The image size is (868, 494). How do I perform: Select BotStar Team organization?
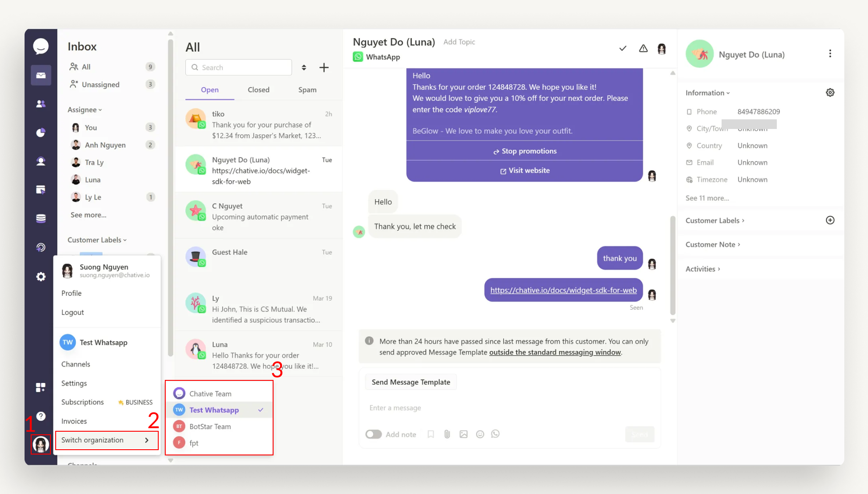pos(210,426)
